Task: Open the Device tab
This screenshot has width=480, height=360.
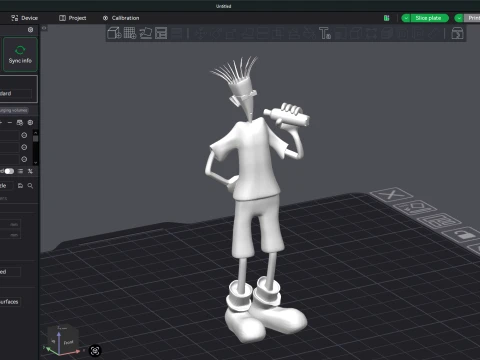Action: [24, 18]
